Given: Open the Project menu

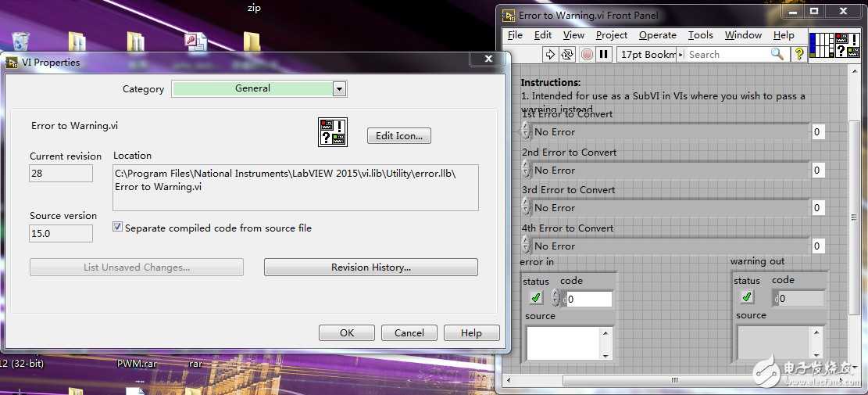Looking at the screenshot, I should click(x=612, y=35).
